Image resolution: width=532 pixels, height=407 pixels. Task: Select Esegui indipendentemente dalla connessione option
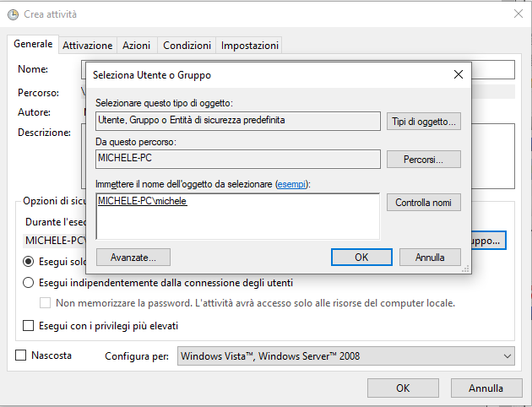[29, 283]
